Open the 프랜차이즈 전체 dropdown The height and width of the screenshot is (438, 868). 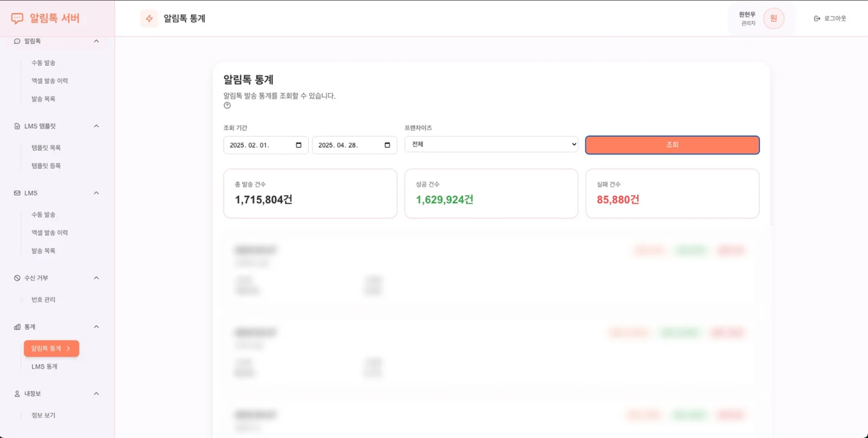[492, 144]
